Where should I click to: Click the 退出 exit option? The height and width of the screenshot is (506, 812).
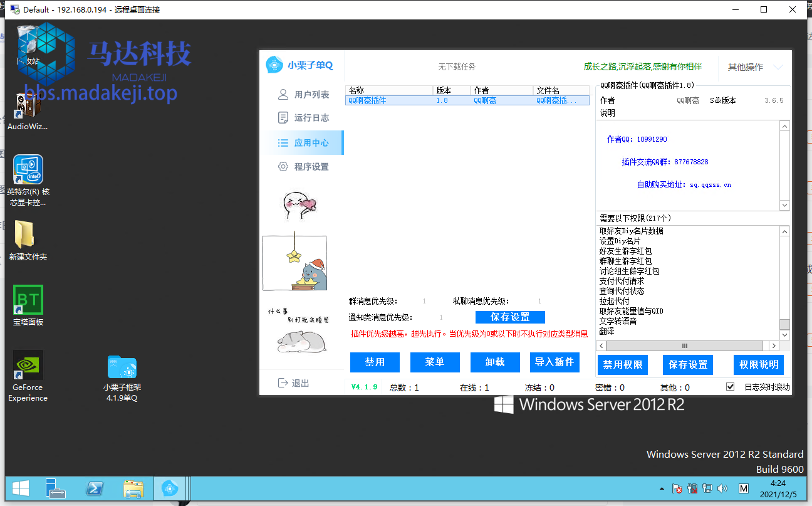tap(294, 383)
